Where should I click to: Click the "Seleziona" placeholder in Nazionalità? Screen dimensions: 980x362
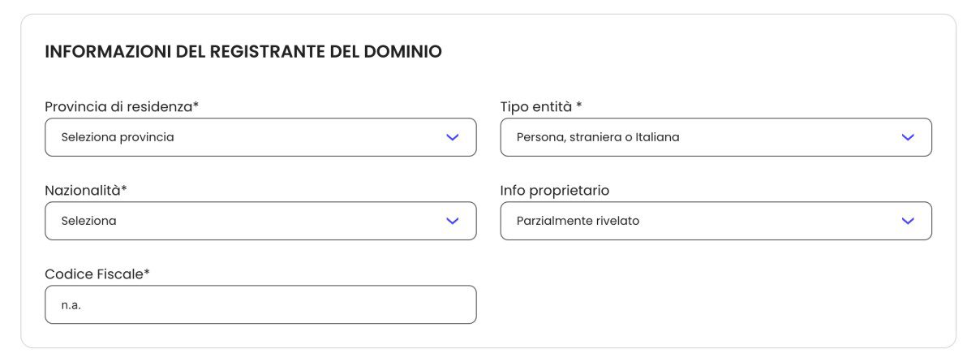click(88, 221)
